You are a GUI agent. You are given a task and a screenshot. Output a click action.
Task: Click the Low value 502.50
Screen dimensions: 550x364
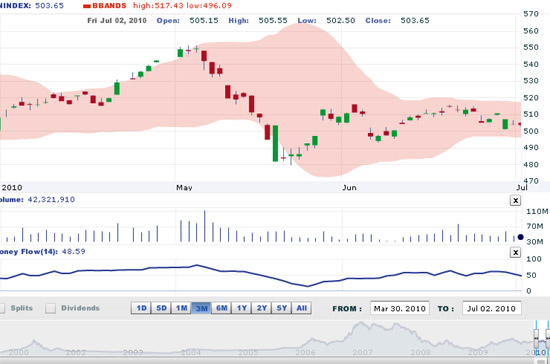341,20
